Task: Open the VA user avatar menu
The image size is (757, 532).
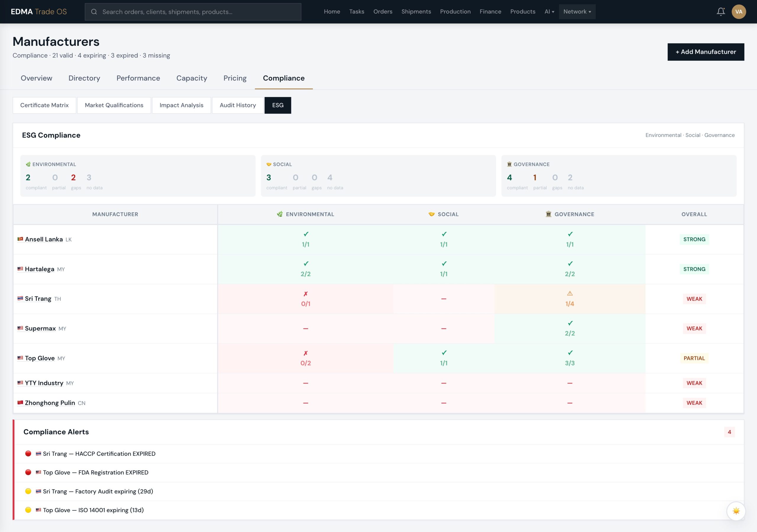Action: coord(739,12)
